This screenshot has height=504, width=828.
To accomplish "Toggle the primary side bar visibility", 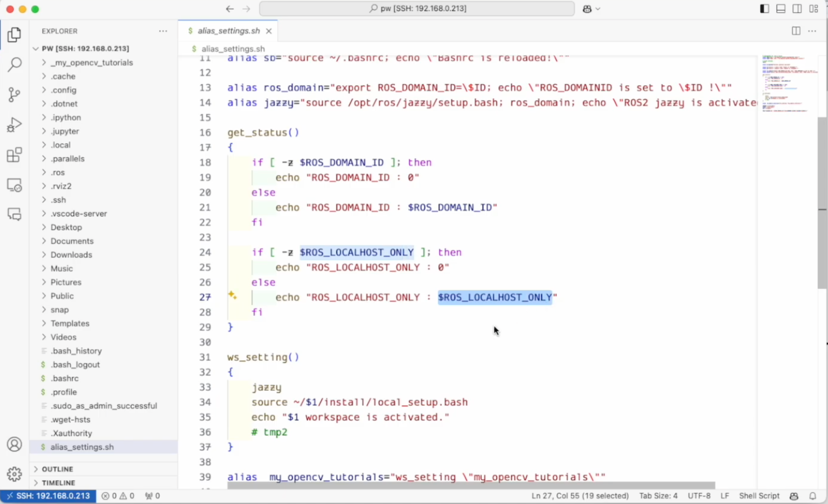I will coord(764,9).
